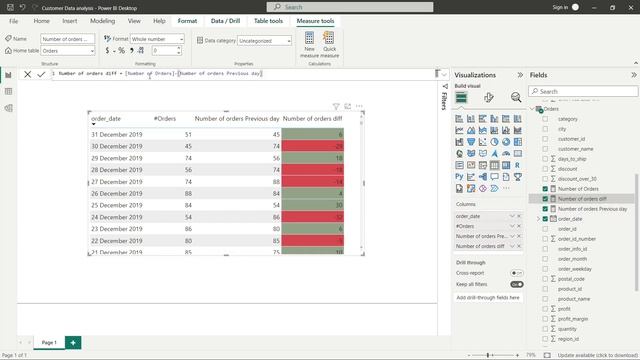Open the Model view in left sidebar
The image size is (640, 360).
pos(9,108)
